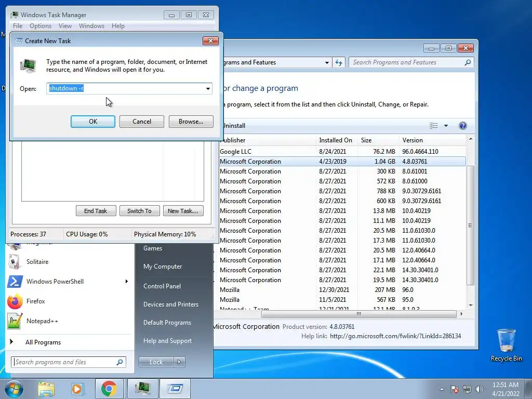This screenshot has height=399, width=532.
Task: Click the Lock button in Start menu
Action: (156, 362)
